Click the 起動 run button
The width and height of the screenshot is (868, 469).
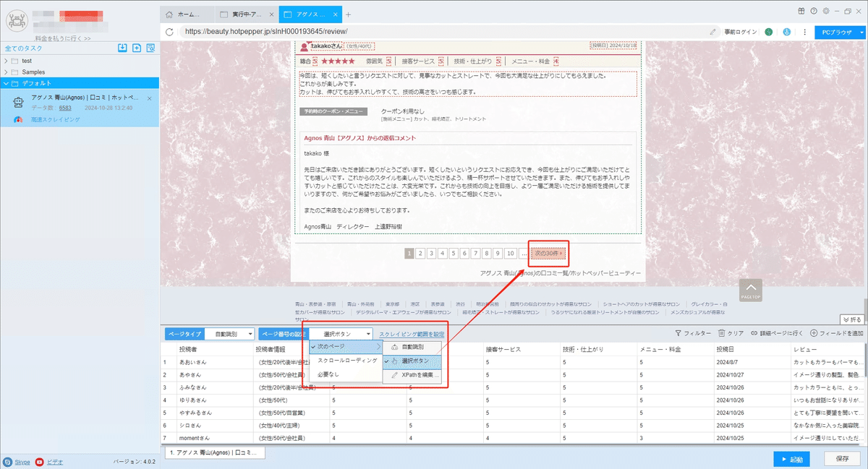coord(791,459)
